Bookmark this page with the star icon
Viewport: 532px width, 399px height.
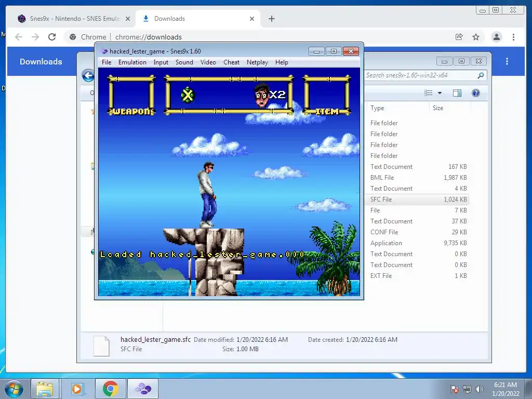click(476, 37)
